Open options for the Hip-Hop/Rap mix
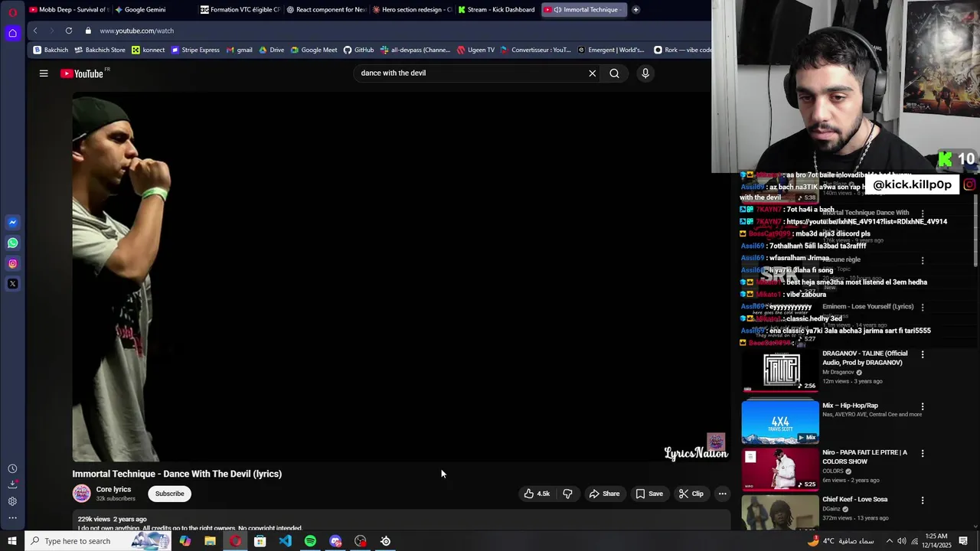980x551 pixels. 923,406
